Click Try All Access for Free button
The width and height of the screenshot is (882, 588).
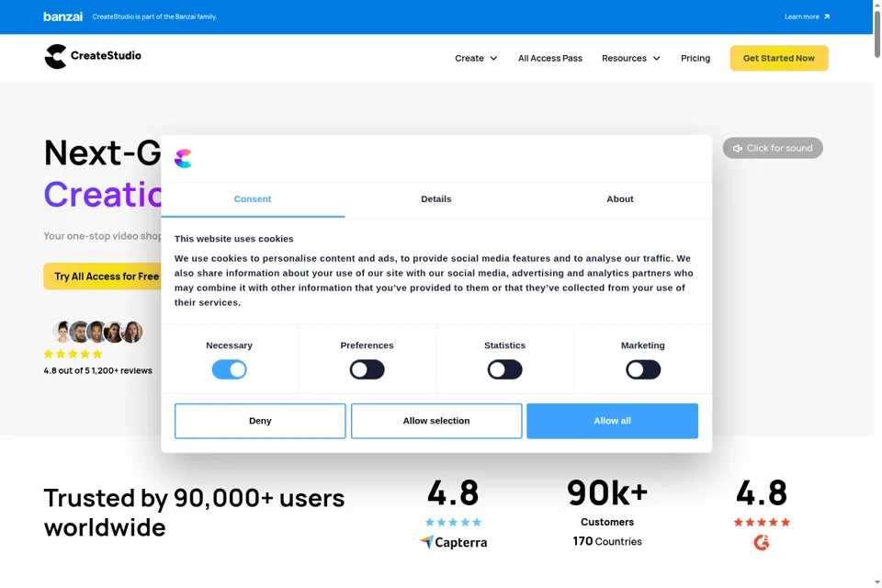click(103, 277)
